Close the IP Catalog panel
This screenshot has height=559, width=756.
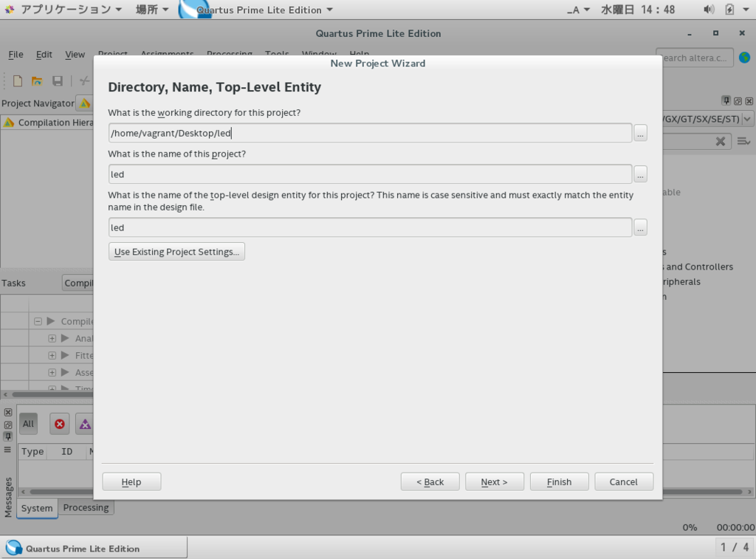point(749,101)
